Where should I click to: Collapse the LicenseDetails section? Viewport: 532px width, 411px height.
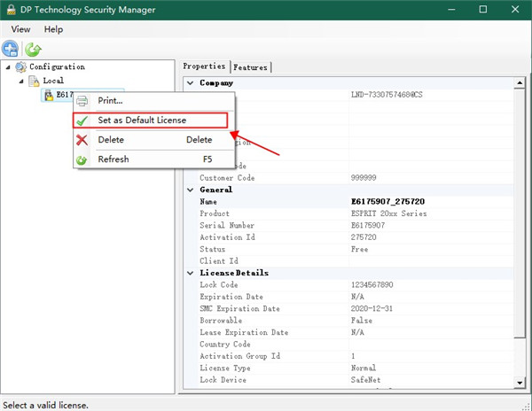coord(189,273)
